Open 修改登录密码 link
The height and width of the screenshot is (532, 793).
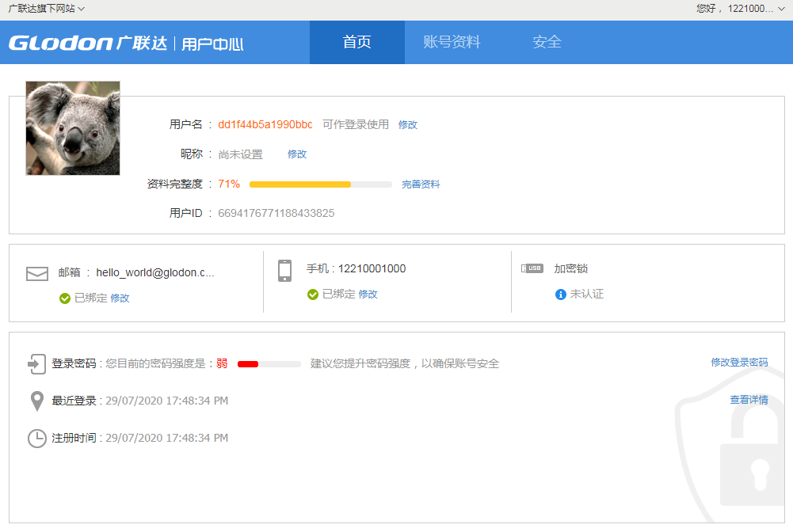(x=738, y=363)
